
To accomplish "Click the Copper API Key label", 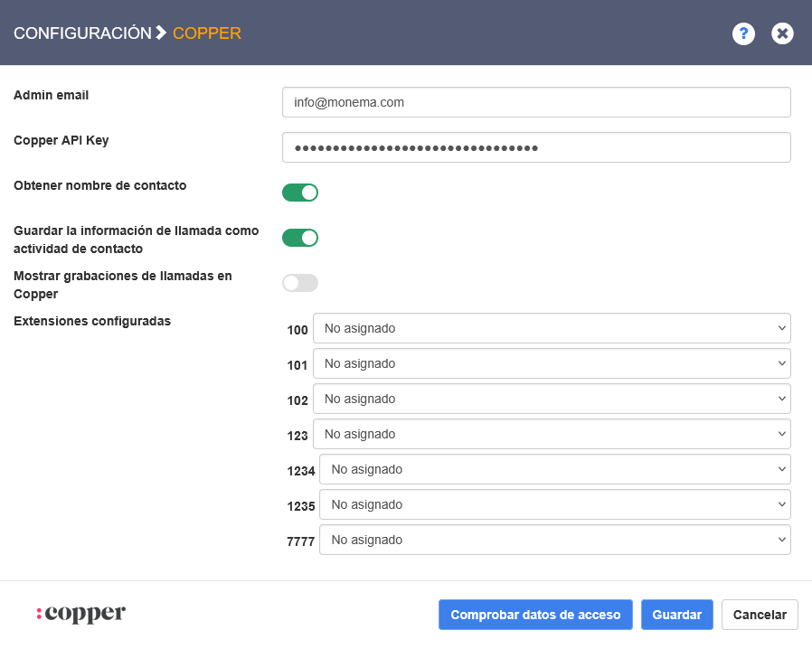I will (61, 140).
